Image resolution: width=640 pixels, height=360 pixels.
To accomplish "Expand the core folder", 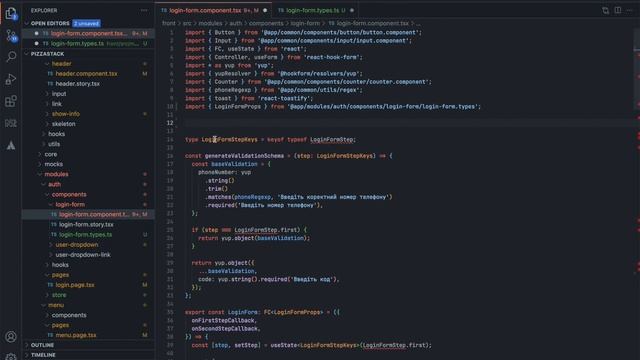I will point(51,154).
